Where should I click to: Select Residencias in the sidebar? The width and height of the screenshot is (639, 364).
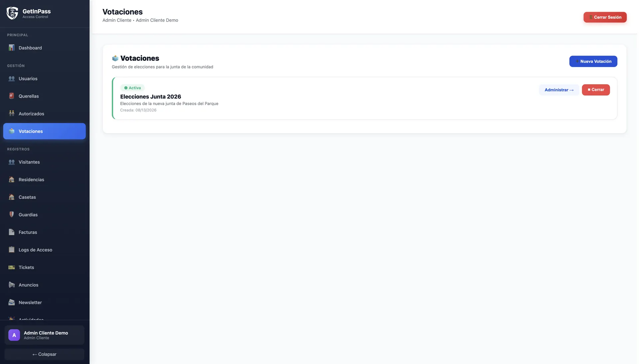[x=44, y=180]
